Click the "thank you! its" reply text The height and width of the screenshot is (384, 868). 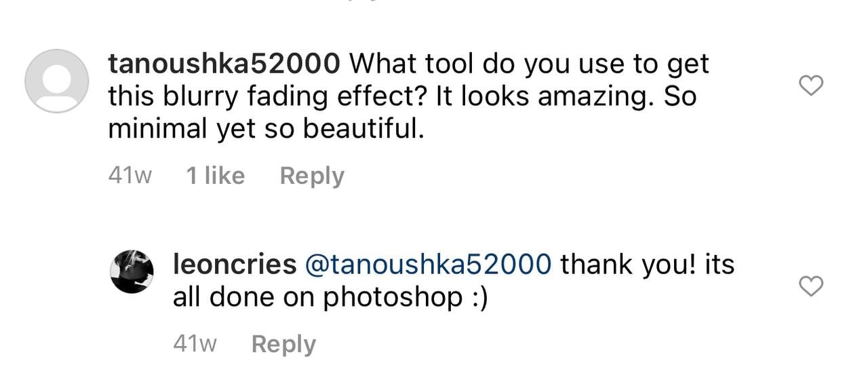pos(648,265)
